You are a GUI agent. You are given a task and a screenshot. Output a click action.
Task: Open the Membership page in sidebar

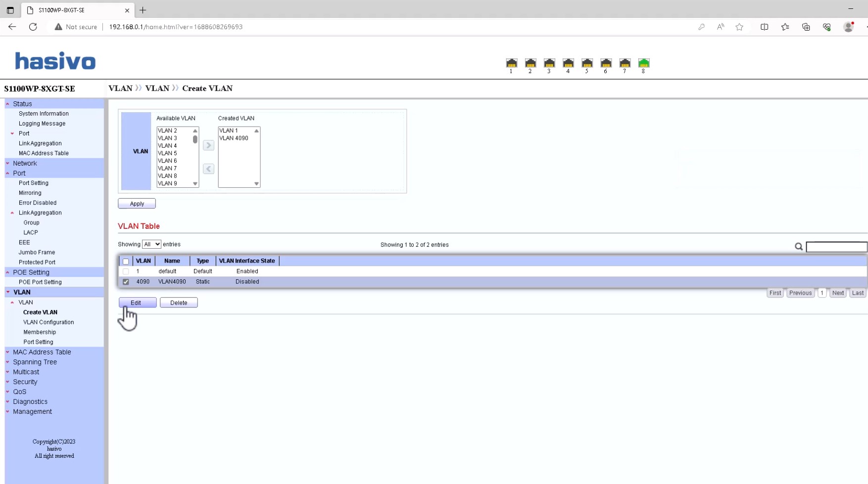40,332
